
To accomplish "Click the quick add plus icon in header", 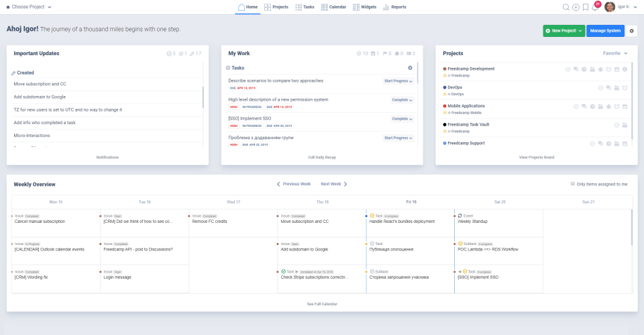I will pyautogui.click(x=576, y=7).
